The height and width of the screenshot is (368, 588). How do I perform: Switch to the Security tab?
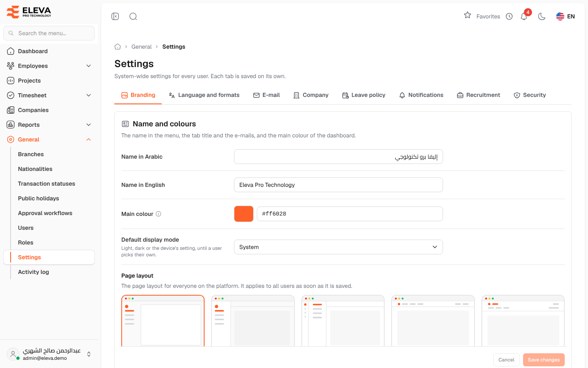click(x=530, y=95)
